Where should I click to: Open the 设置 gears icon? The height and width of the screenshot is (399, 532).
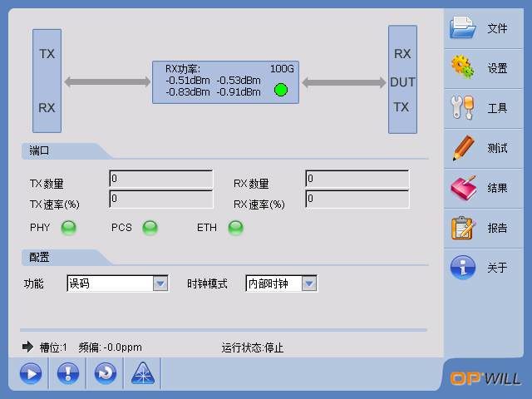pos(462,67)
